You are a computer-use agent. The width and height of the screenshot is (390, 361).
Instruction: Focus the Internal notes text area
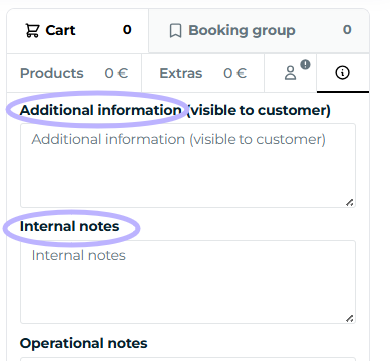pos(188,282)
